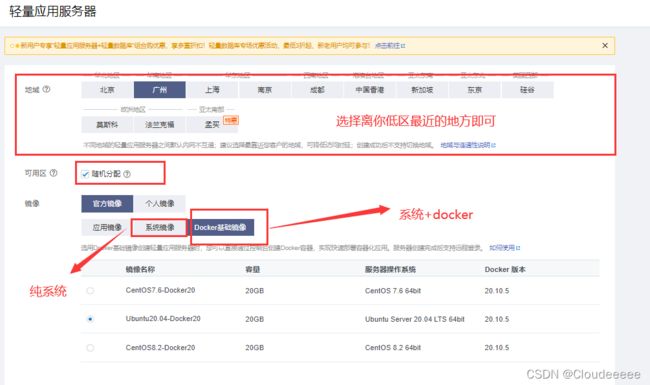Viewport: 650px width, 385px height.
Task: Select the 东京 region
Action: coord(475,90)
